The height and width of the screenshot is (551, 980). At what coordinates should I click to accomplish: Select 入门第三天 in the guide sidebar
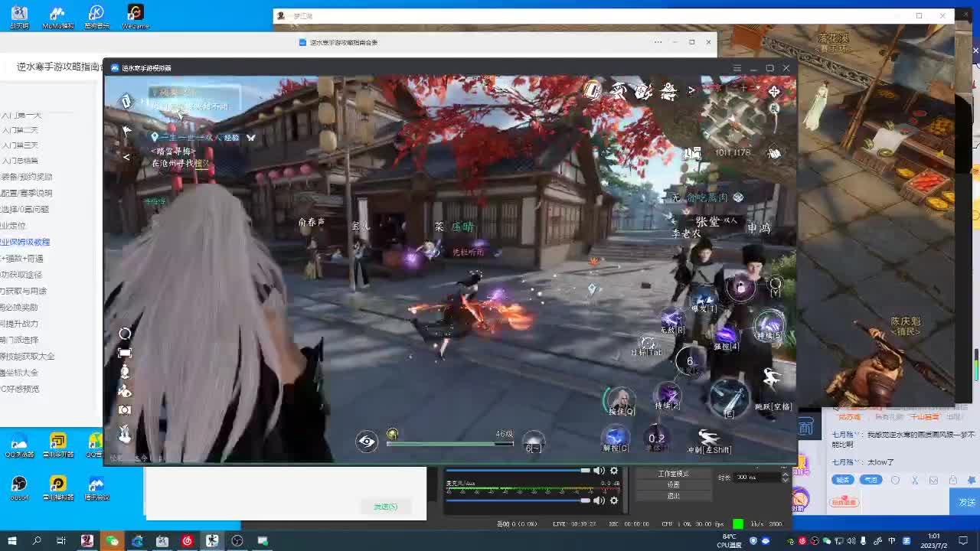(x=20, y=145)
